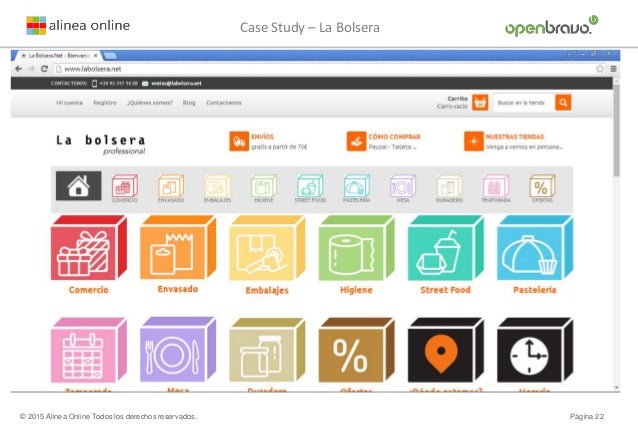The image size is (638, 442).
Task: Open Mi cuenta menu link
Action: [x=70, y=103]
